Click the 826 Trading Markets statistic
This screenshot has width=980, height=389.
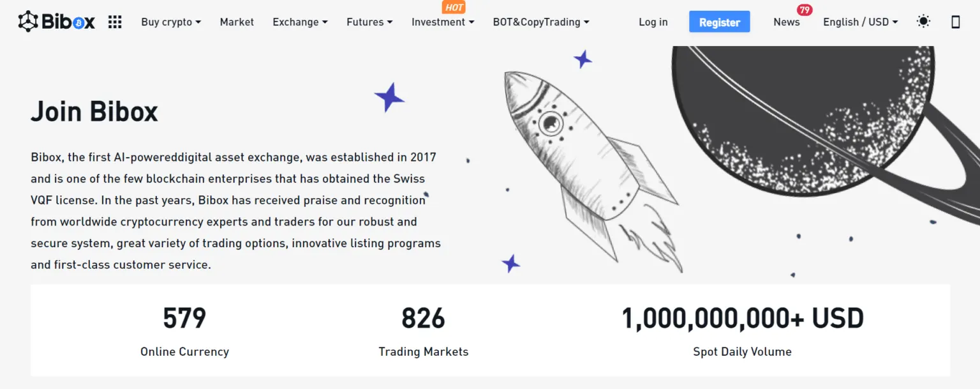[x=423, y=332]
